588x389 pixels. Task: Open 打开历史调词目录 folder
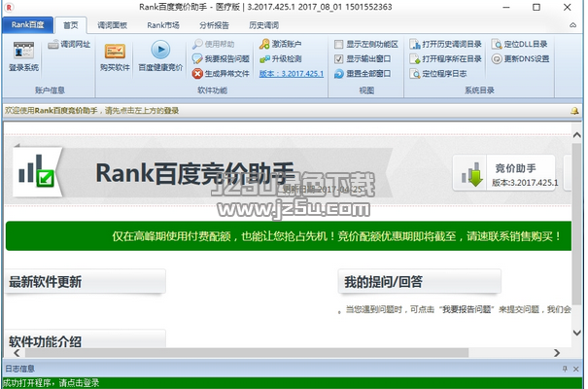coord(445,45)
